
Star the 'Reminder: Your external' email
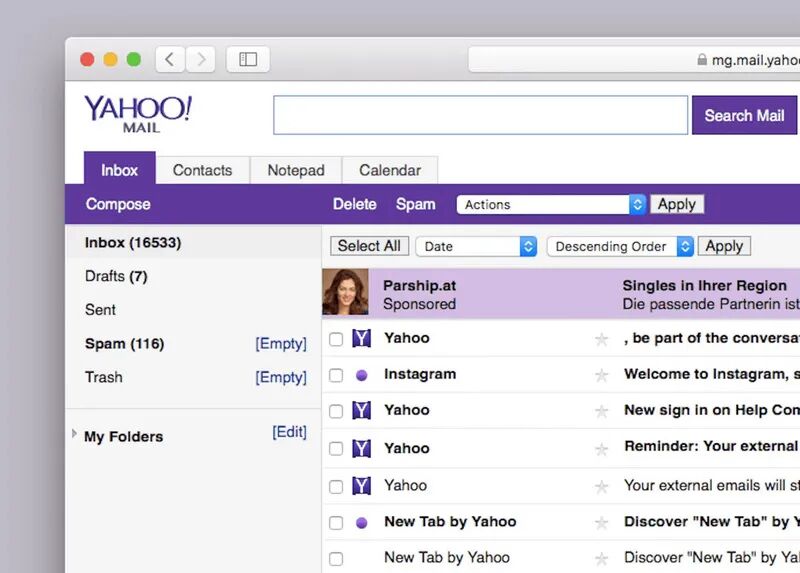click(602, 449)
